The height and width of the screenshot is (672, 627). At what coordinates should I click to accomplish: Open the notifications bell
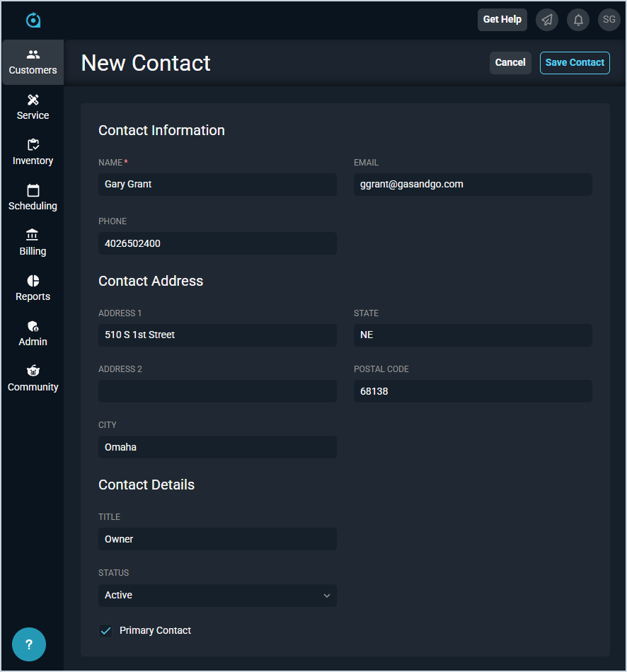578,20
